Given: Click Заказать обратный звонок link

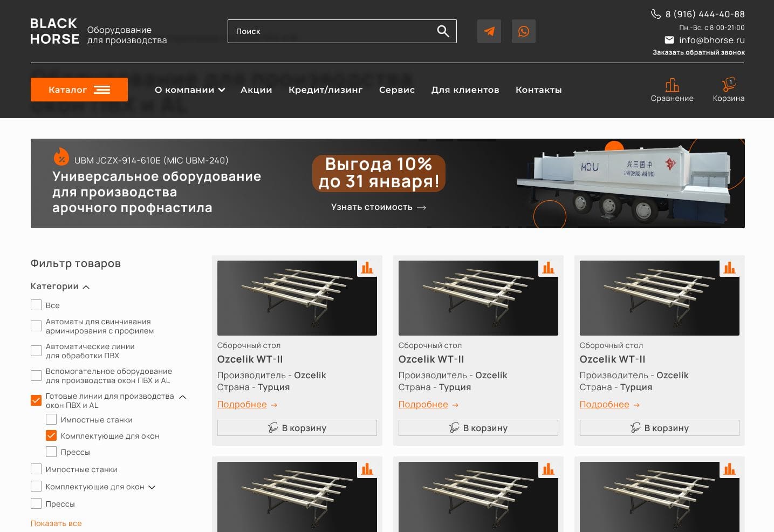Looking at the screenshot, I should 699,52.
